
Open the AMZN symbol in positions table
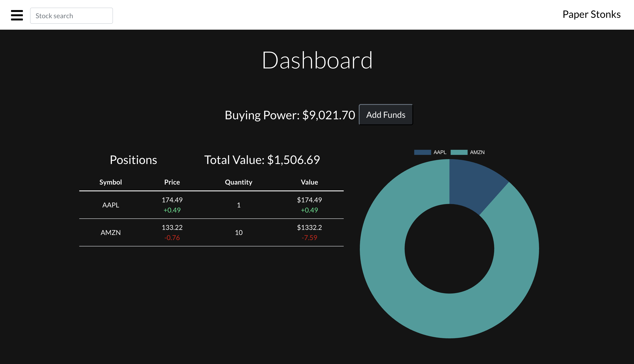pyautogui.click(x=111, y=232)
